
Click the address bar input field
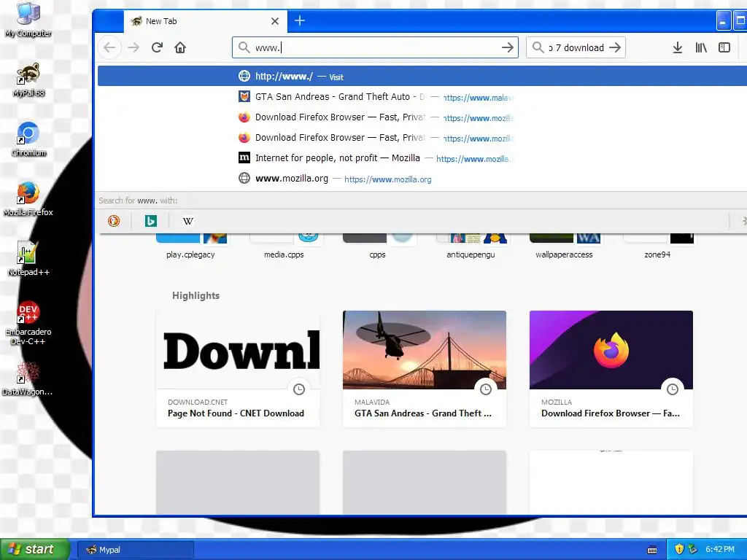376,47
